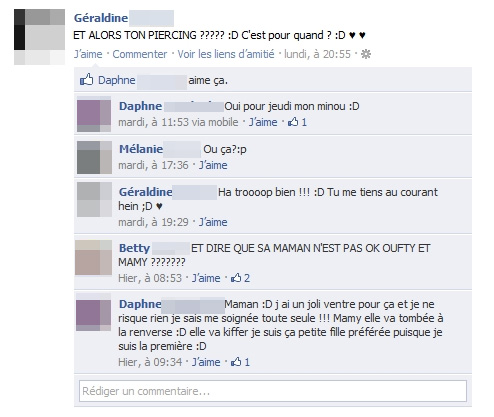Image resolution: width=494 pixels, height=417 pixels.
Task: Open Daphne's name in the last comment
Action: click(140, 304)
